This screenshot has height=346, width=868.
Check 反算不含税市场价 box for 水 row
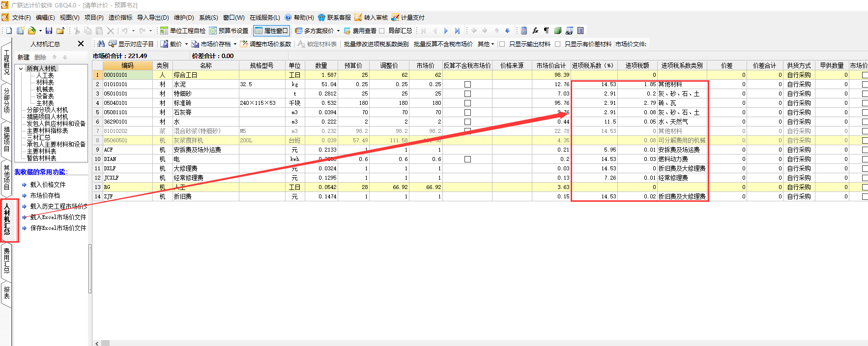point(467,122)
